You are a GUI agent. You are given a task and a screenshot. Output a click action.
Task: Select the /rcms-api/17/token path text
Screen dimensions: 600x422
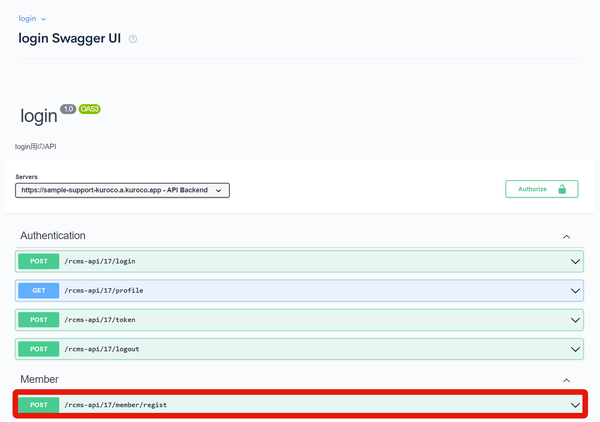(x=100, y=319)
